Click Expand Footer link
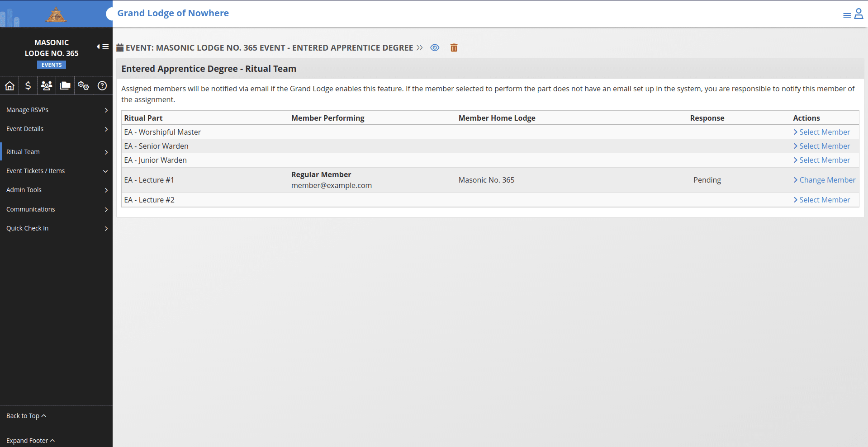Screen dimensions: 868x447 (30, 441)
